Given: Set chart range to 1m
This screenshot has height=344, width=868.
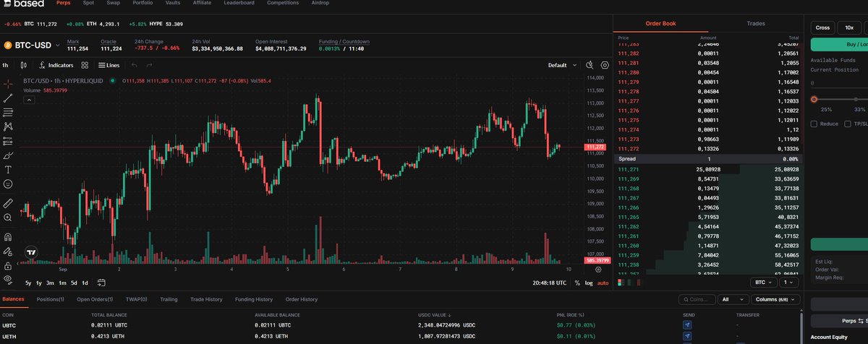Looking at the screenshot, I should (x=62, y=283).
